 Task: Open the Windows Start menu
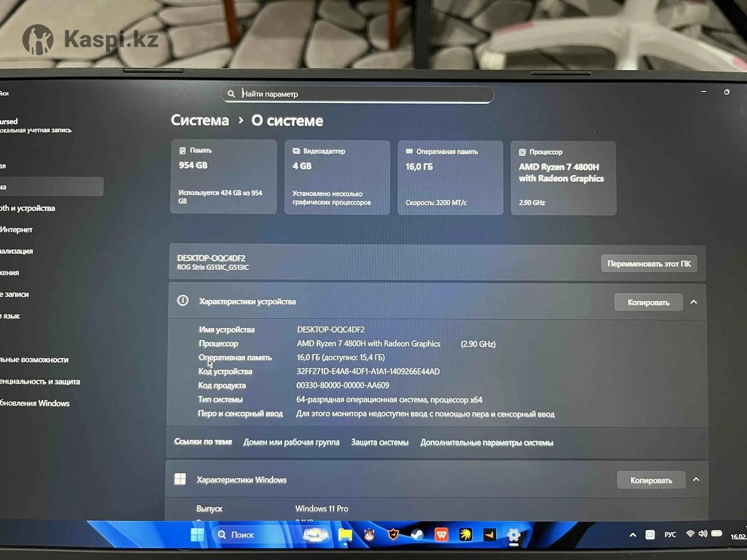point(197,535)
